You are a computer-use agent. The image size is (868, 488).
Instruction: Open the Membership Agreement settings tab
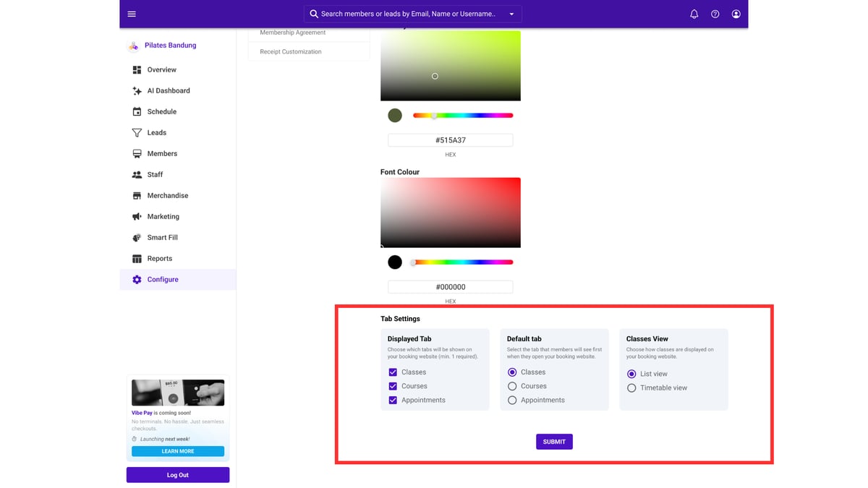coord(292,32)
